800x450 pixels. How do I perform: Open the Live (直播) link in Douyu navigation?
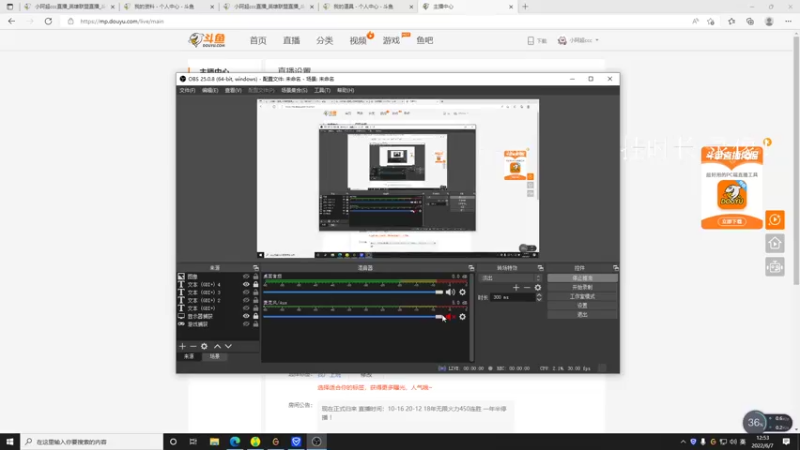tap(291, 40)
